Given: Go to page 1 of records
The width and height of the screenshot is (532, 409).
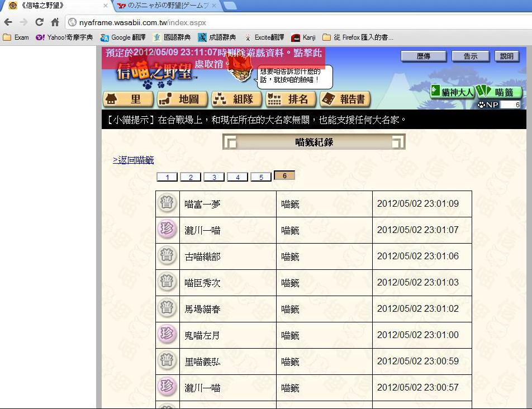Looking at the screenshot, I should (167, 177).
